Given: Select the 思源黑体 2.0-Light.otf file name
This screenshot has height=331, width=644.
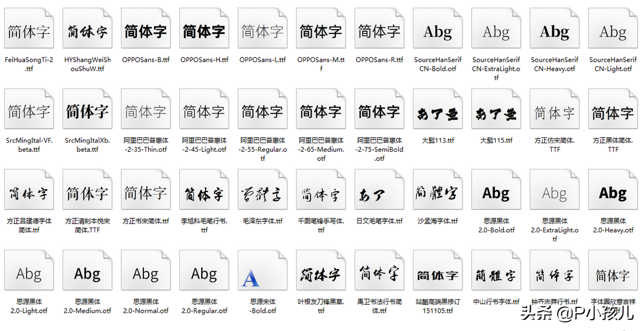Looking at the screenshot, I should coord(29,306).
